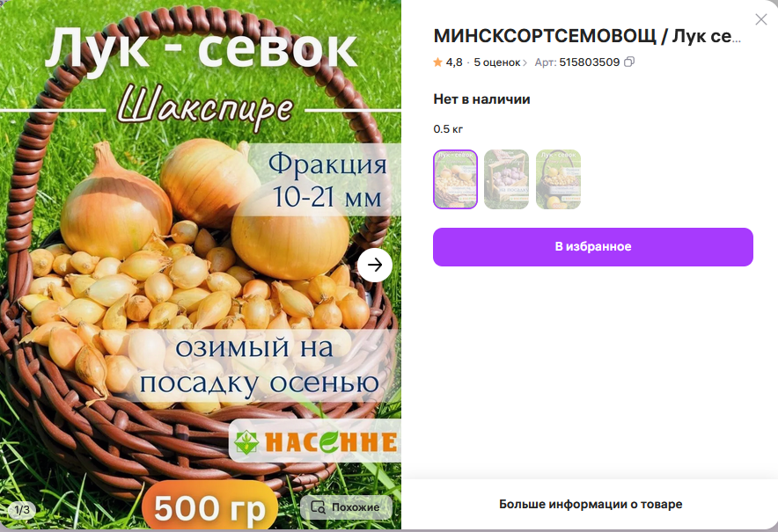Open the main Лук-севок product image
This screenshot has width=778, height=532.
201,265
